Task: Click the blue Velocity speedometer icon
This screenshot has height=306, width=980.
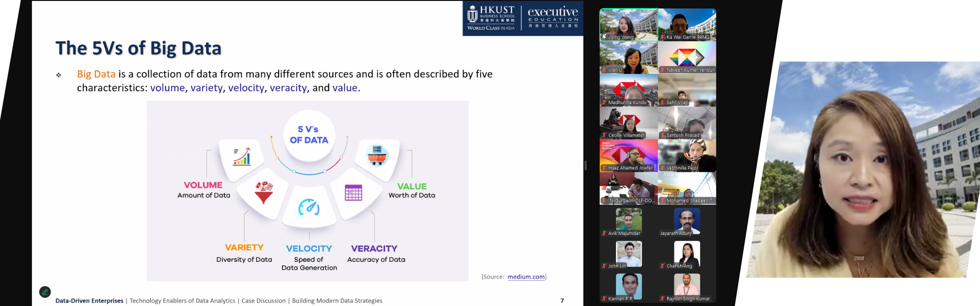Action: point(309,207)
